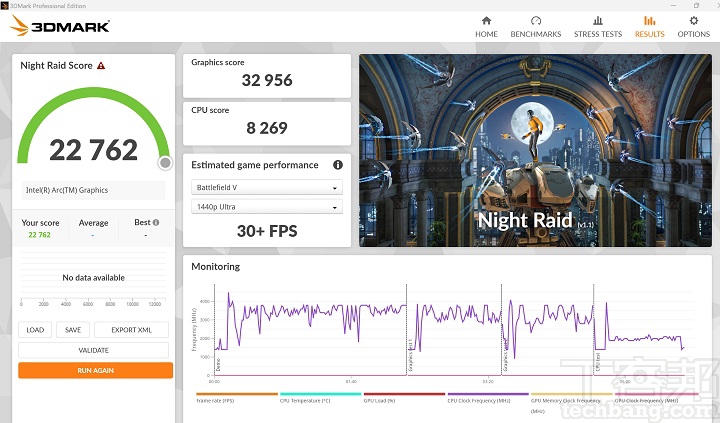Viewport: 720px width, 423px height.
Task: Click the Night Raid preview image
Action: click(535, 151)
